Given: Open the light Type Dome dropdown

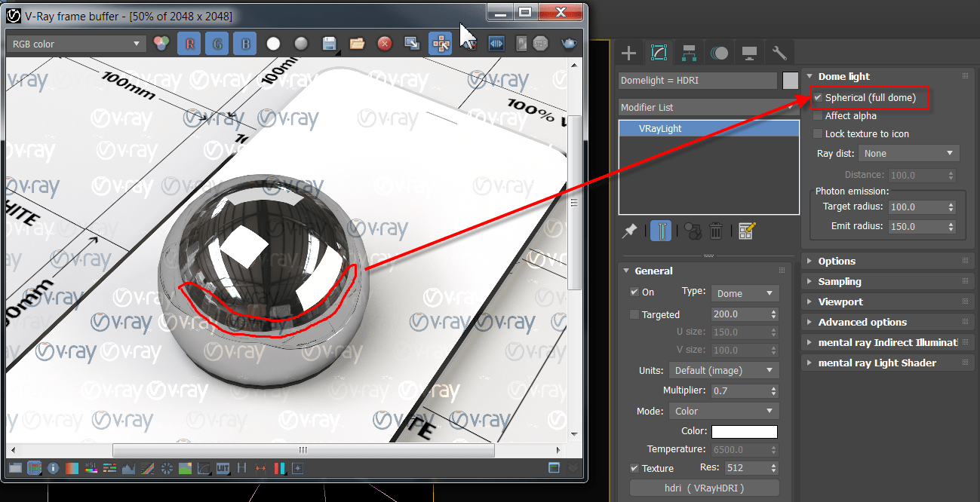Looking at the screenshot, I should [x=745, y=293].
